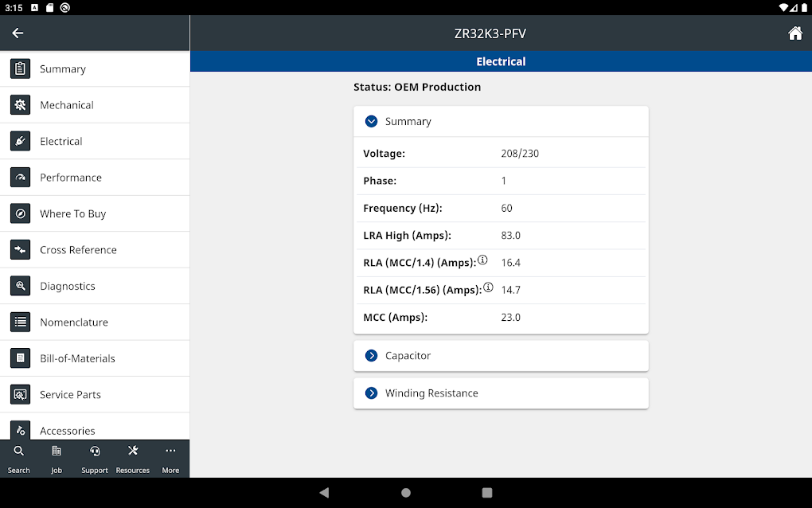The image size is (812, 508).
Task: Click the Service Parts icon
Action: (20, 395)
